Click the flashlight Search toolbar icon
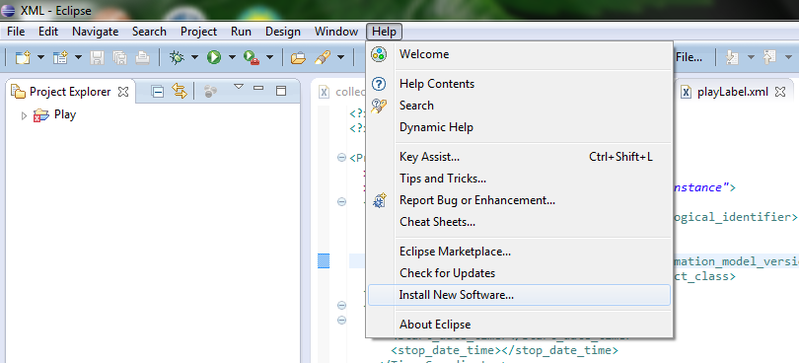The width and height of the screenshot is (799, 363). [322, 58]
